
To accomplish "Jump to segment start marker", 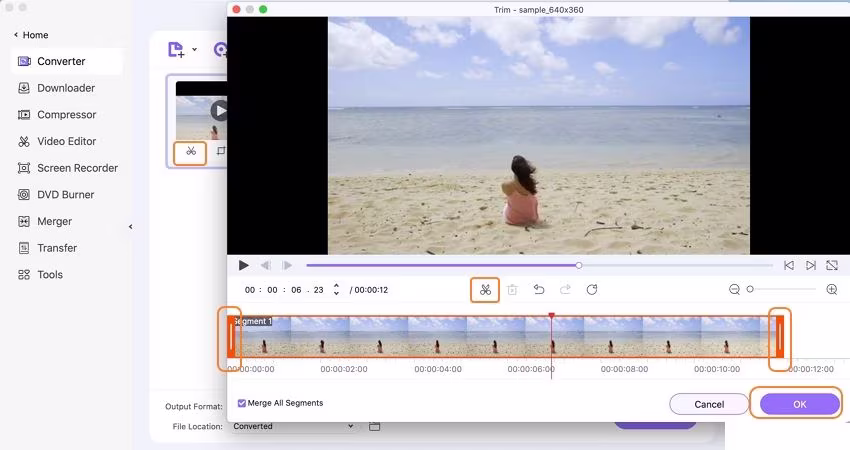I will 789,265.
